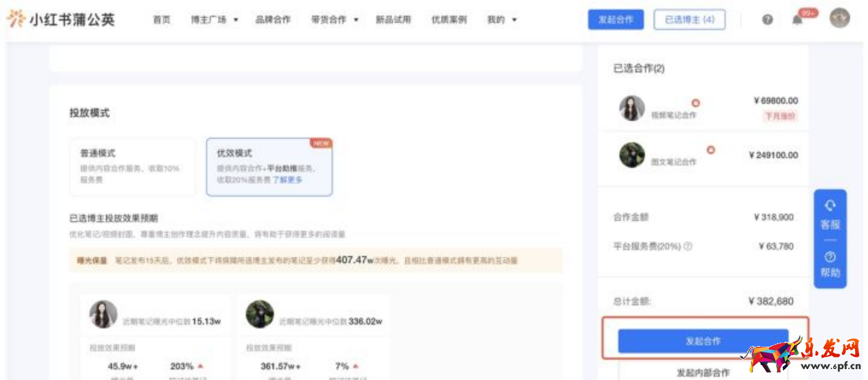
Task: Click the 视频笔记合作 label
Action: 674,116
